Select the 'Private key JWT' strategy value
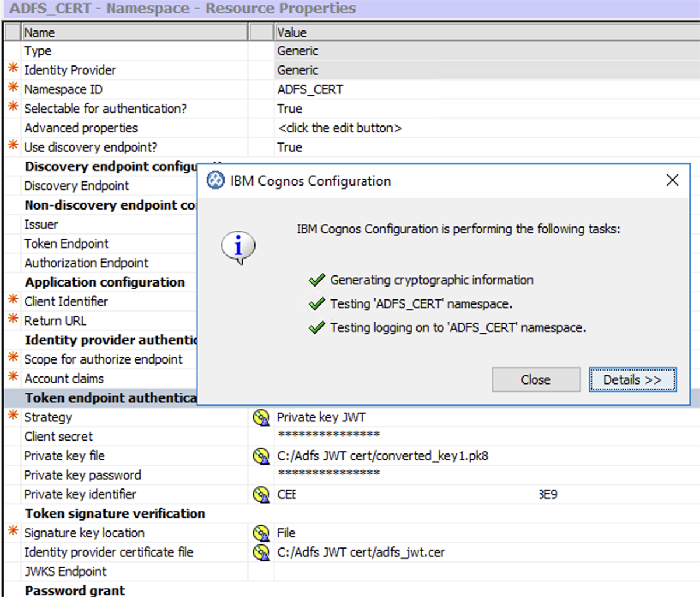The width and height of the screenshot is (700, 597). (x=321, y=417)
